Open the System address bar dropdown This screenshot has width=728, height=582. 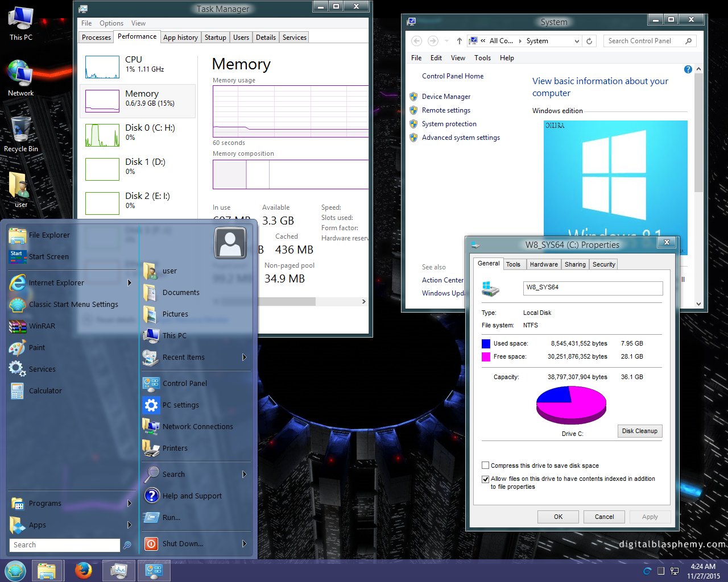pos(577,41)
